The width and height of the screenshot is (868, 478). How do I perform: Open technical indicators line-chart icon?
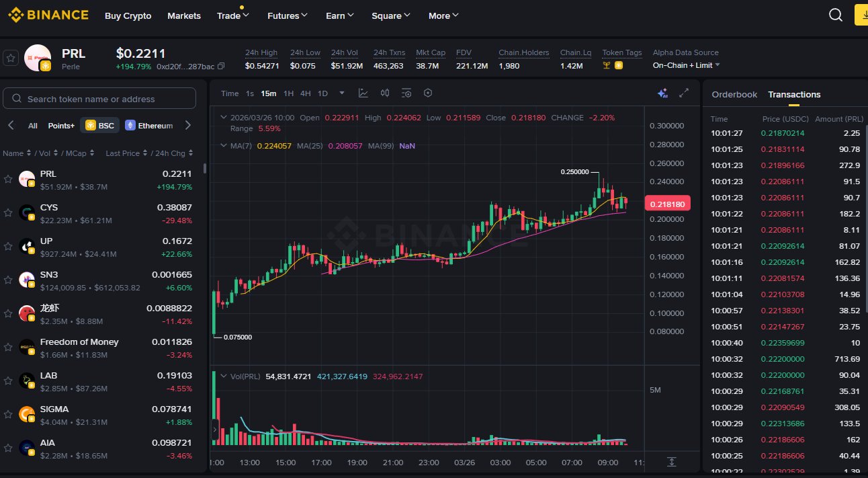[x=363, y=93]
